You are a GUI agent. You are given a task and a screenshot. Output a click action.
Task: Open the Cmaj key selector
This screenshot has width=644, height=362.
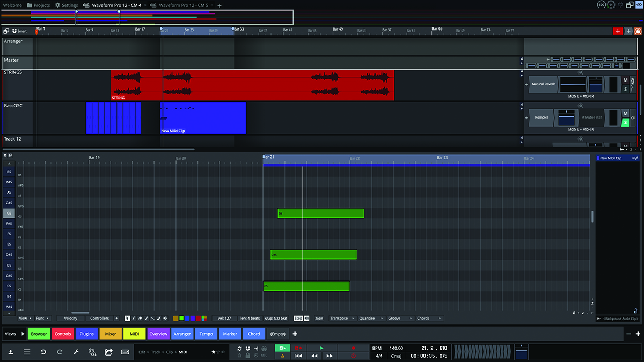396,356
